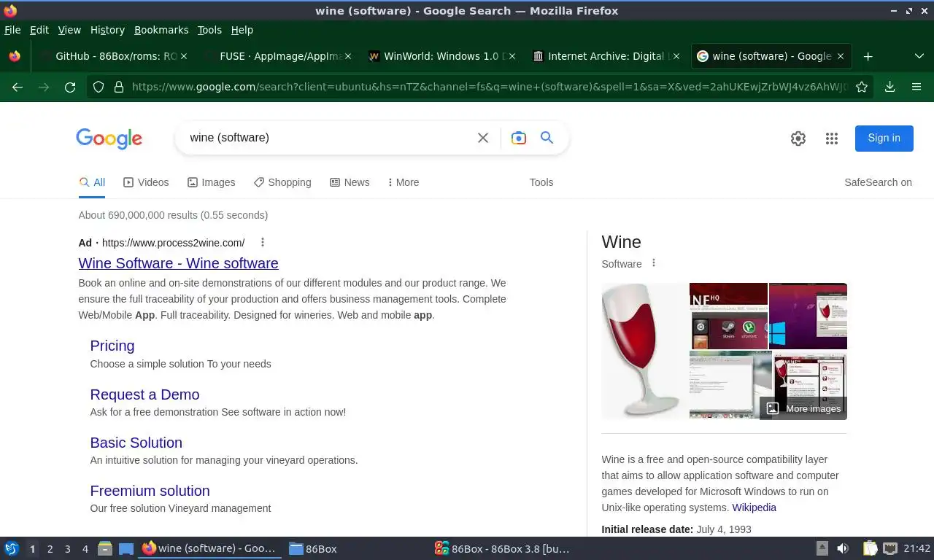Open the Bookmarks menu
934x560 pixels.
pos(161,30)
